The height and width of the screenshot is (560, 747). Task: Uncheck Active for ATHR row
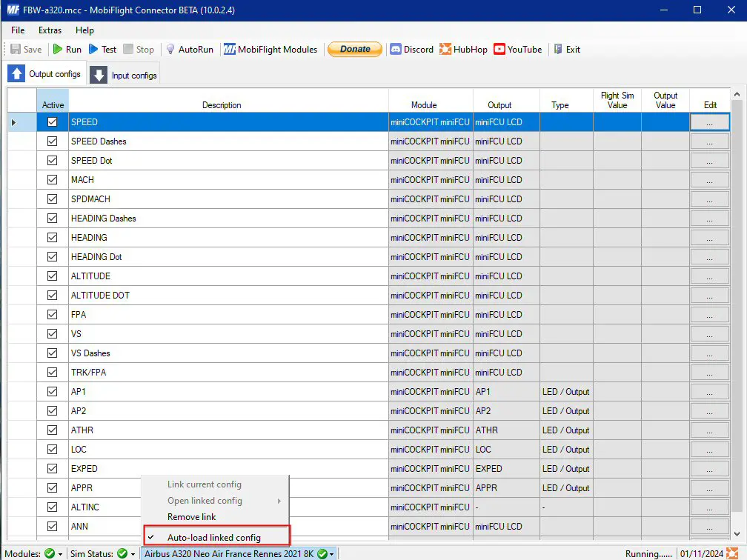click(x=53, y=430)
